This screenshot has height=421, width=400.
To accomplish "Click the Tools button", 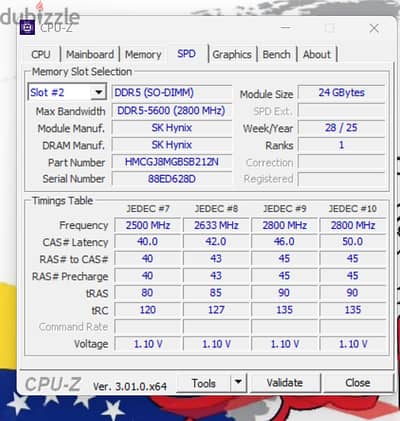I will tap(203, 383).
